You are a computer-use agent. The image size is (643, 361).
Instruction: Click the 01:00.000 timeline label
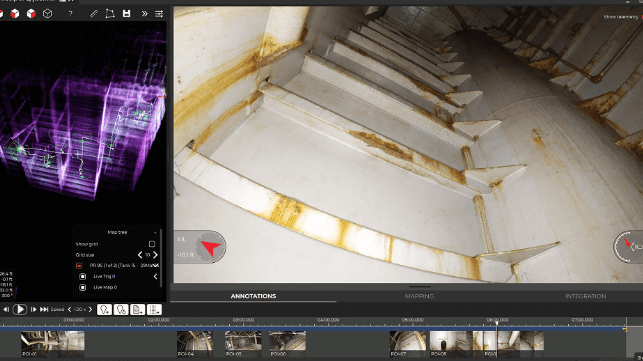[x=74, y=320]
